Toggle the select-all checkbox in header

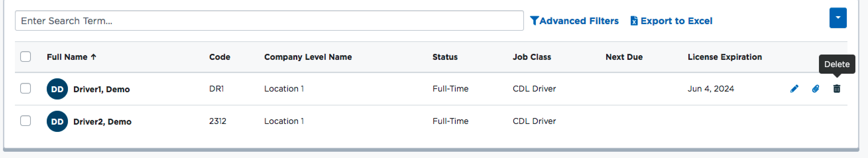pyautogui.click(x=26, y=57)
